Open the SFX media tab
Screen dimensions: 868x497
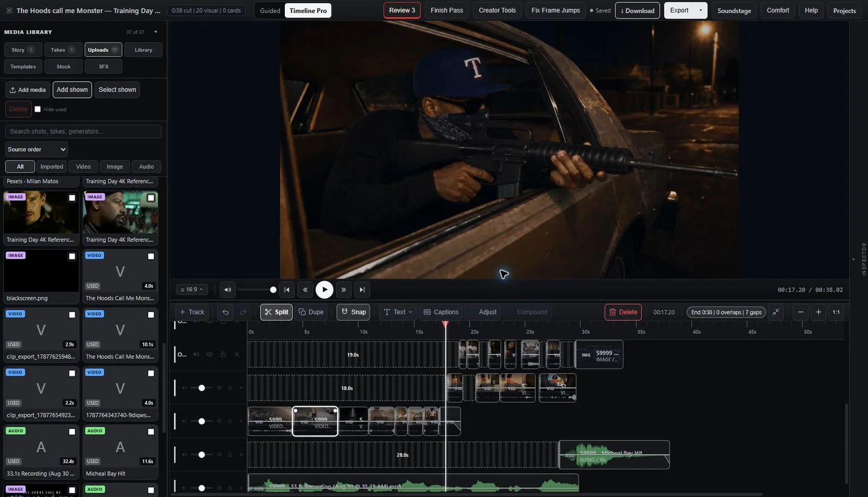[x=104, y=67]
